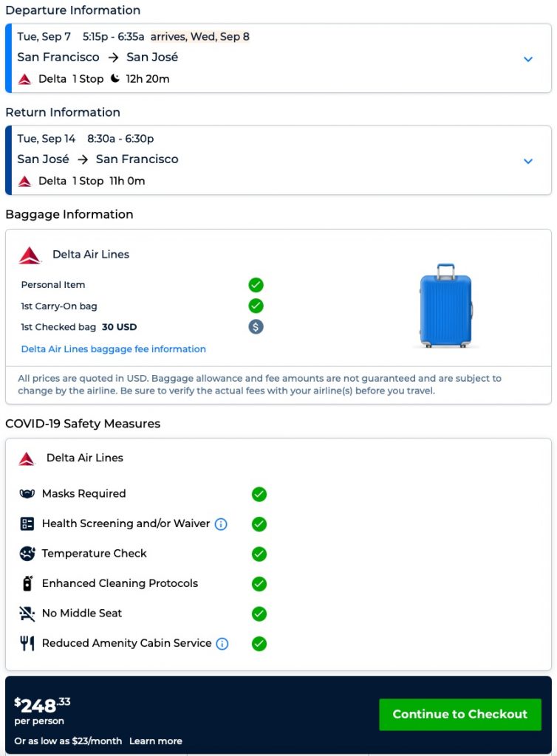Click the Temperature Check icon
557x756 pixels.
(27, 554)
